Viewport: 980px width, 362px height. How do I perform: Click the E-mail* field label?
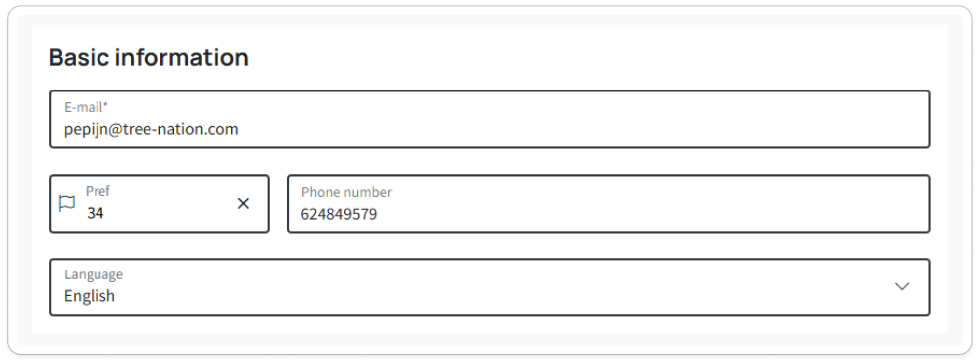pos(87,107)
